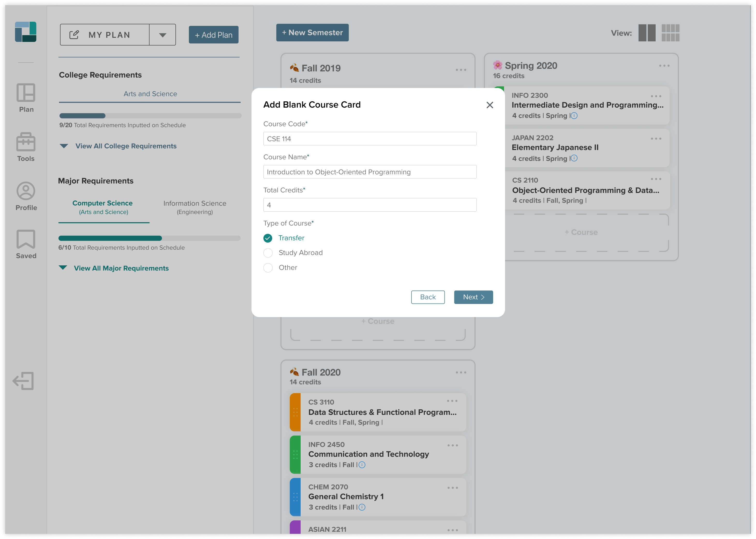Image resolution: width=756 pixels, height=539 pixels.
Task: Select the Study Abroad radio option
Action: coord(268,253)
